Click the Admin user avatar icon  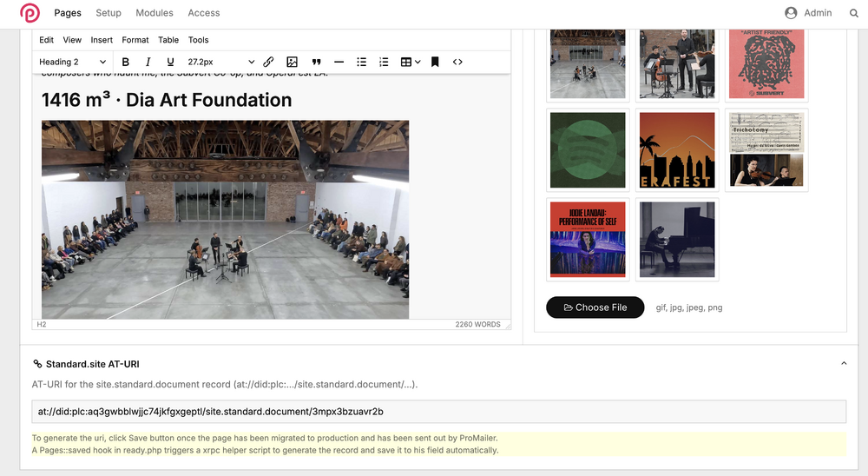pos(791,13)
